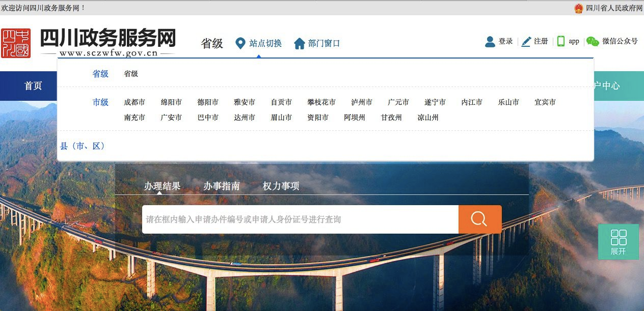This screenshot has height=311, width=644.
Task: Click the blue 省级 row label in dropdown
Action: point(100,74)
